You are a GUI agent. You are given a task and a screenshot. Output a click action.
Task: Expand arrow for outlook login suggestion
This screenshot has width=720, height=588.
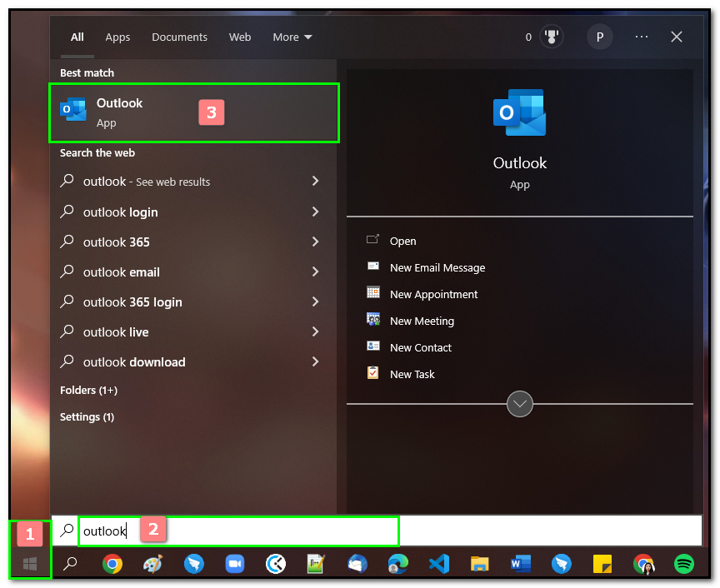316,212
